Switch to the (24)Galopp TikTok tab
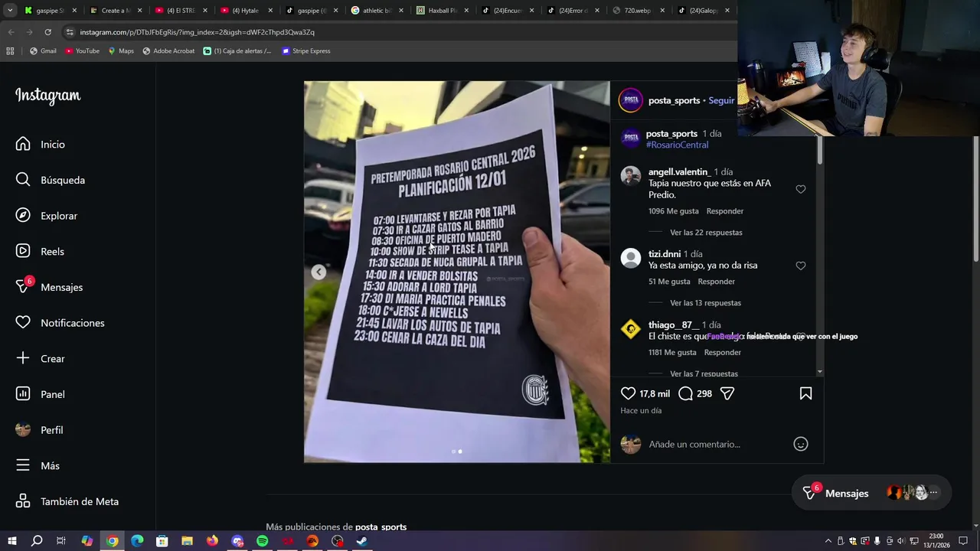 [x=703, y=10]
